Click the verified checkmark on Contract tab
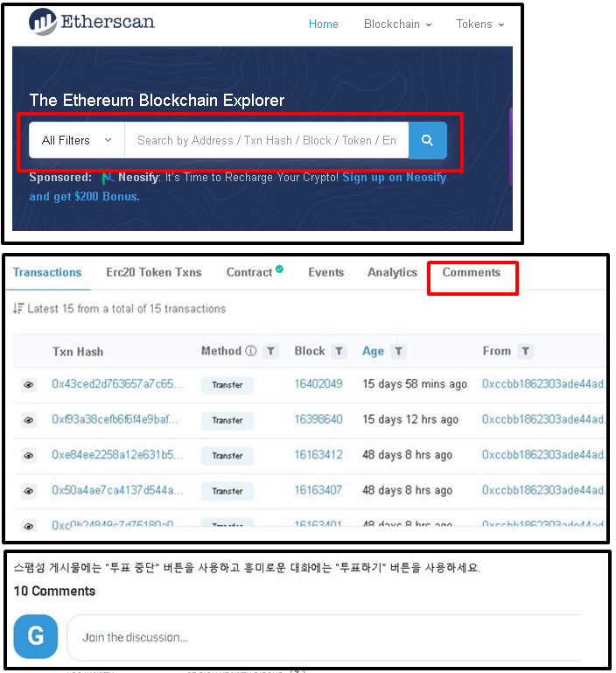Screen dimensions: 616x673 click(279, 270)
